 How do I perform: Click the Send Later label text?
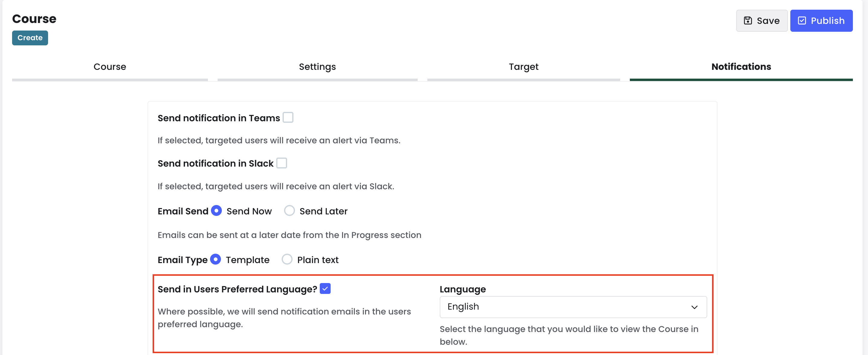point(323,211)
